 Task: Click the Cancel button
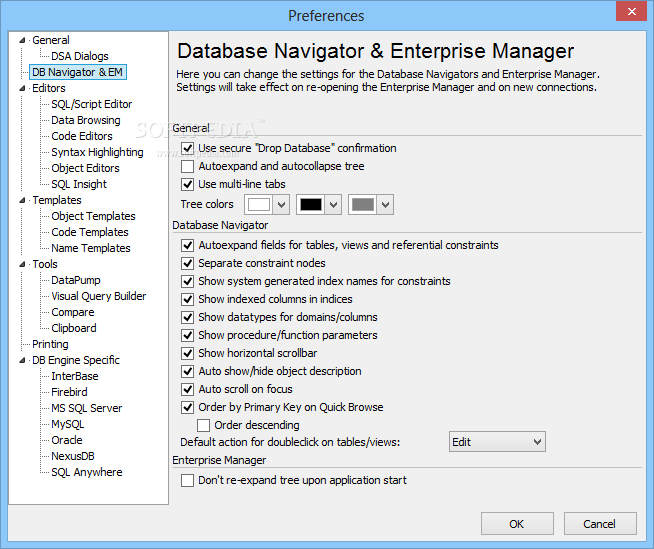tap(600, 524)
